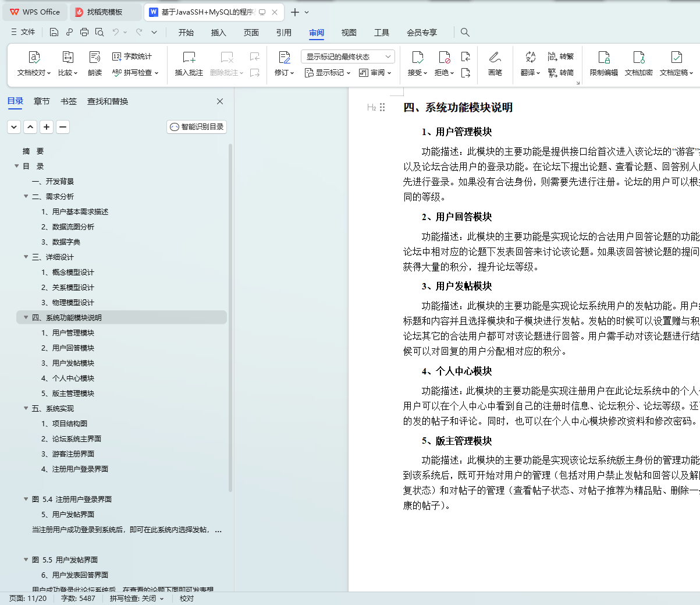700x605 pixels.
Task: Open the quick toolbar customize chevron
Action: pyautogui.click(x=154, y=32)
